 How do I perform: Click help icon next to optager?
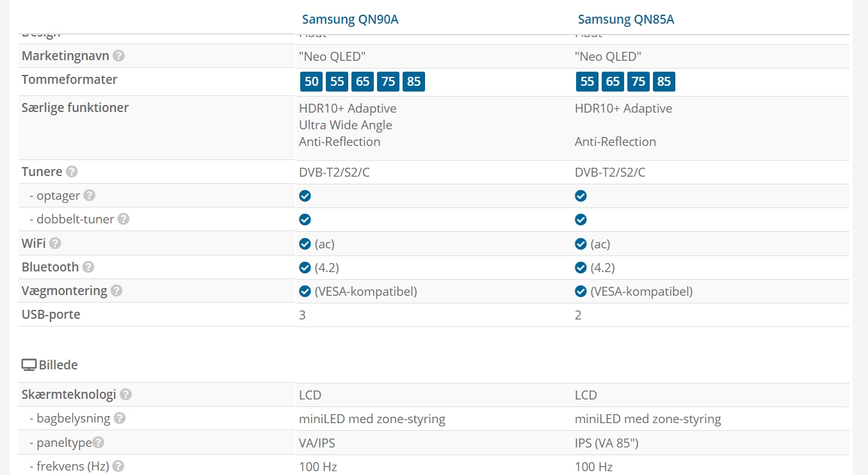pos(90,195)
